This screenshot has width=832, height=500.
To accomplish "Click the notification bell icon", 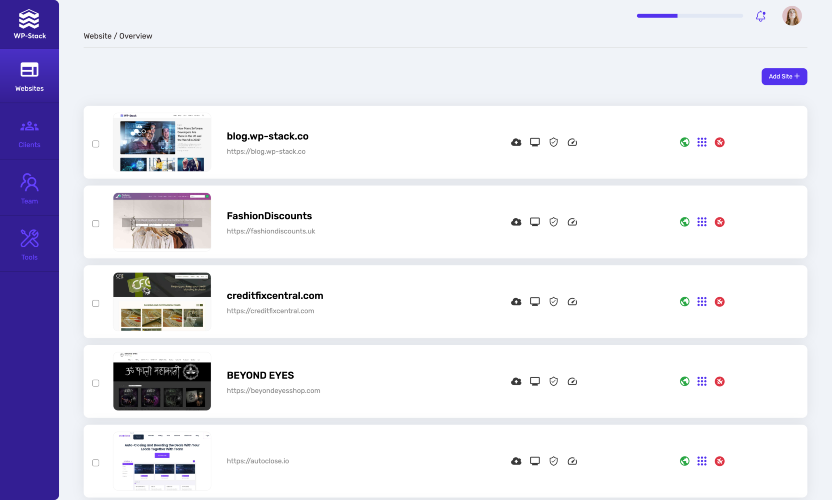I will point(761,16).
